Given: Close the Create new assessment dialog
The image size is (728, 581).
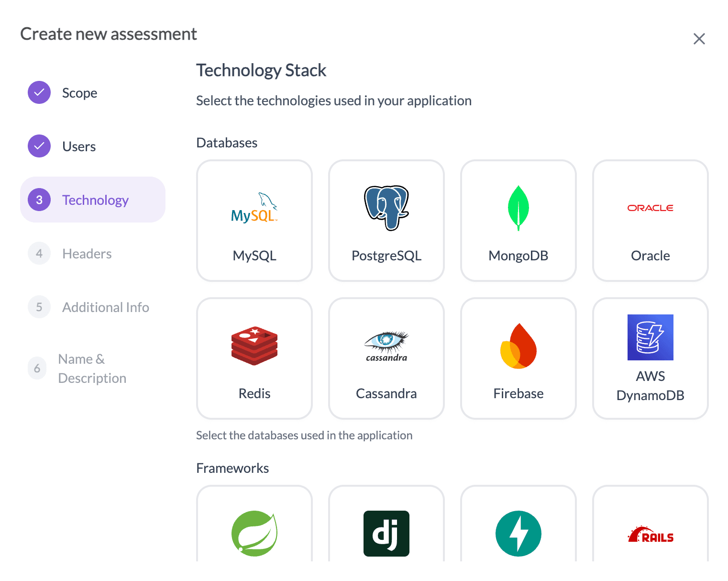Looking at the screenshot, I should tap(699, 39).
